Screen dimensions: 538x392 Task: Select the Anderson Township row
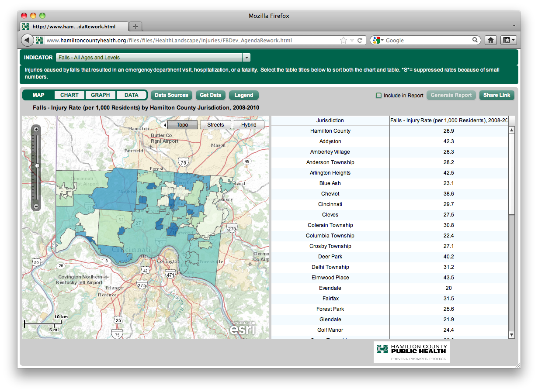(x=390, y=162)
